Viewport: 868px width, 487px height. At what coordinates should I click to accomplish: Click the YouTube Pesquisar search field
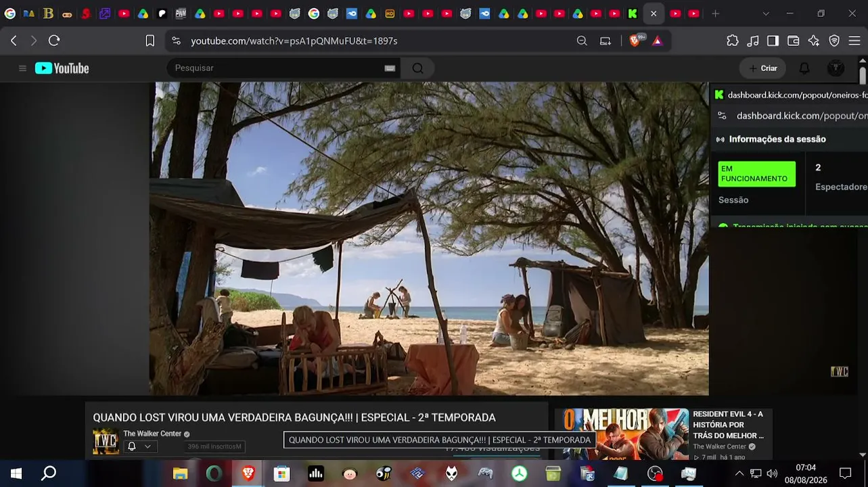point(277,68)
